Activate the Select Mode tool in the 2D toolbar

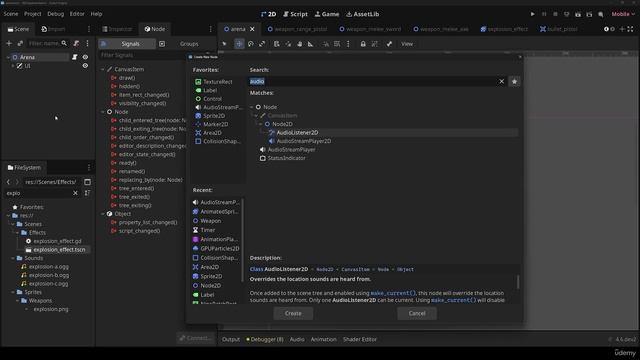(x=224, y=44)
